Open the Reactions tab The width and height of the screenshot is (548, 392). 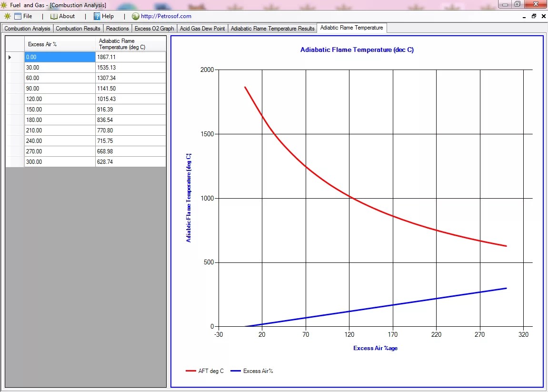pos(117,28)
